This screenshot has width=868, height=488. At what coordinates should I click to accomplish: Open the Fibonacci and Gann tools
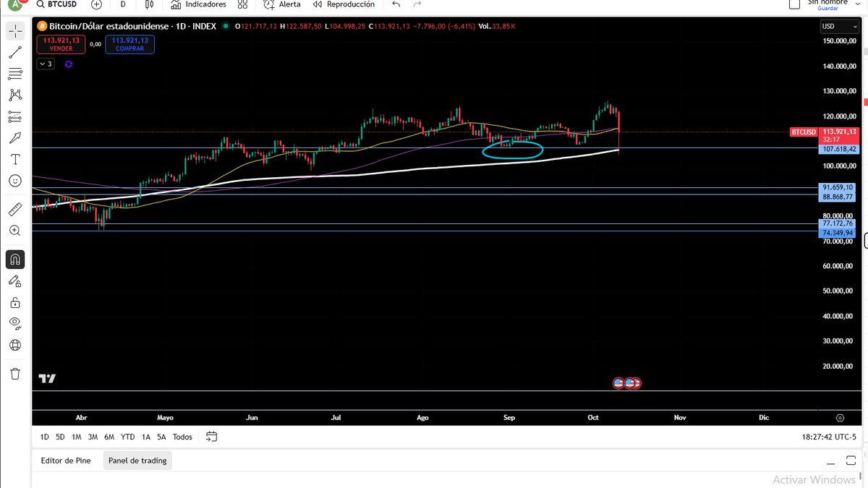tap(15, 74)
